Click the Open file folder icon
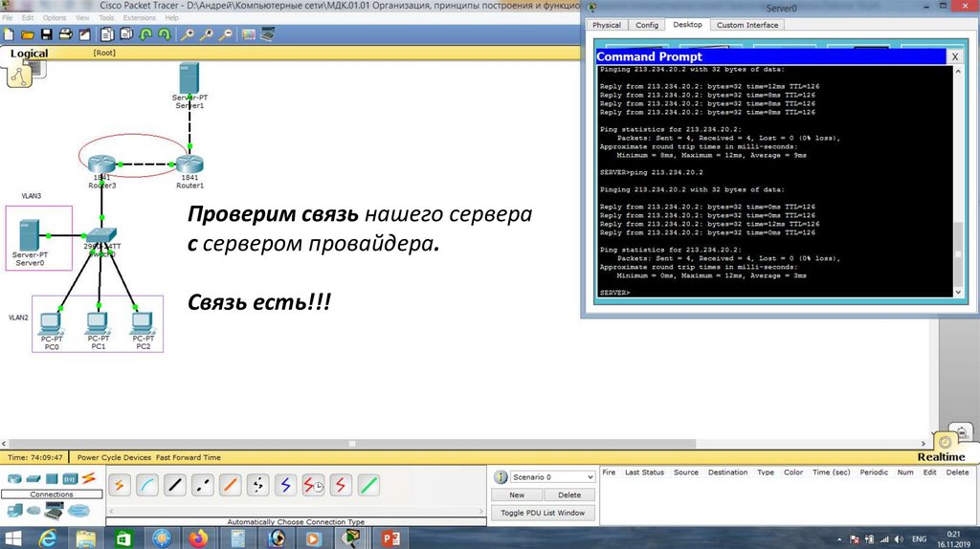Image resolution: width=980 pixels, height=549 pixels. [x=28, y=34]
